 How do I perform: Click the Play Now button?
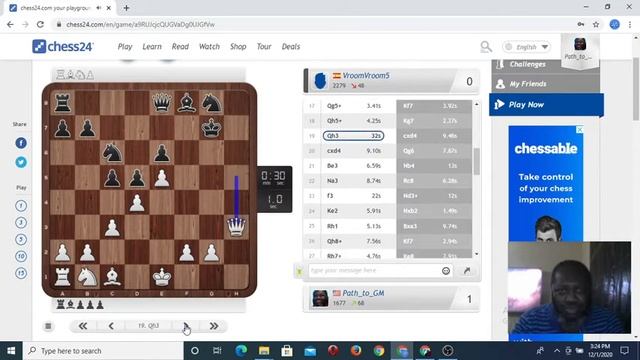547,104
